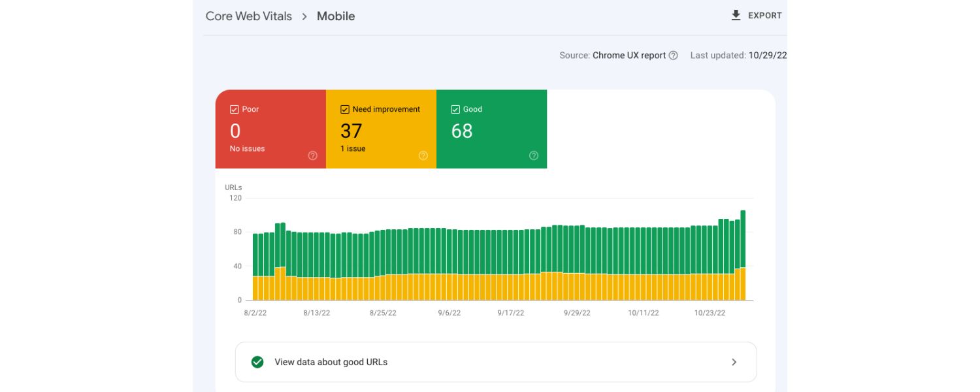The height and width of the screenshot is (392, 980).
Task: Click the Export download icon
Action: (x=736, y=15)
